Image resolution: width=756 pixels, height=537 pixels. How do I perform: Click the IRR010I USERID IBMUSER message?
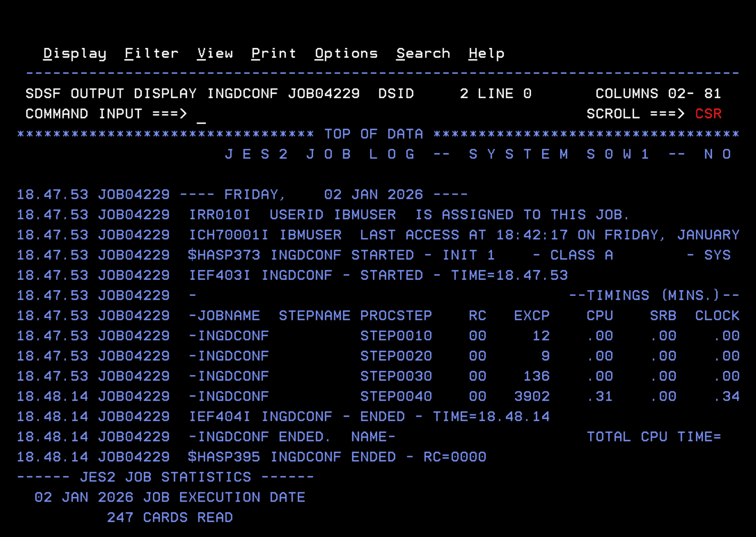click(408, 215)
